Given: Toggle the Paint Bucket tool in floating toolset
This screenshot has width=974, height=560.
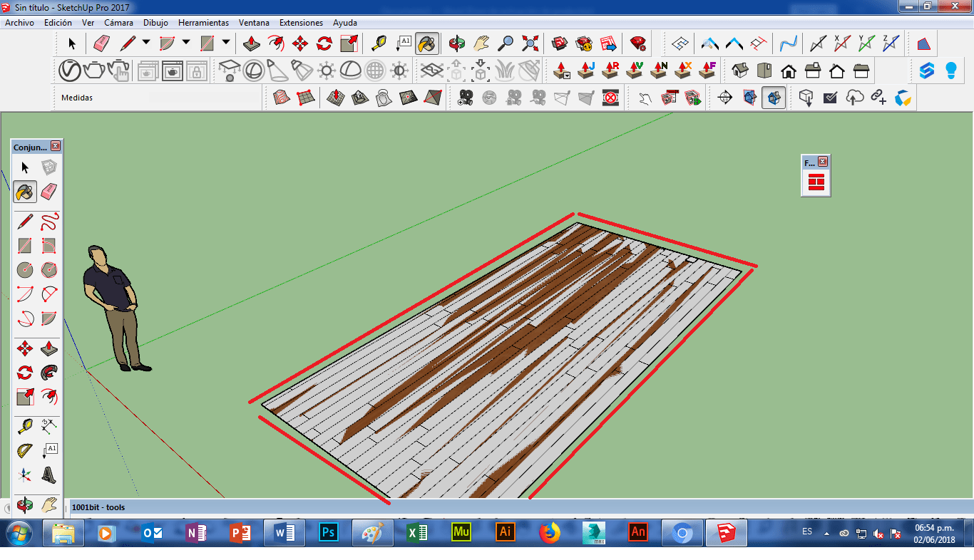Looking at the screenshot, I should coord(25,191).
